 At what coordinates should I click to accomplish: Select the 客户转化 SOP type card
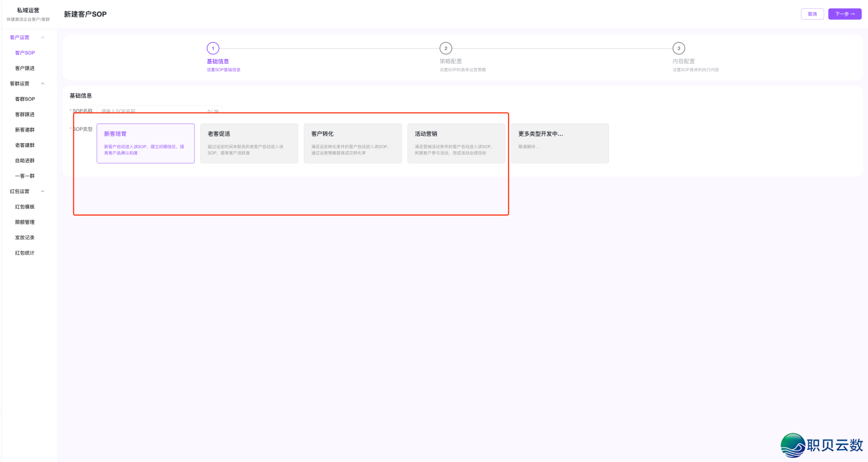click(x=353, y=143)
